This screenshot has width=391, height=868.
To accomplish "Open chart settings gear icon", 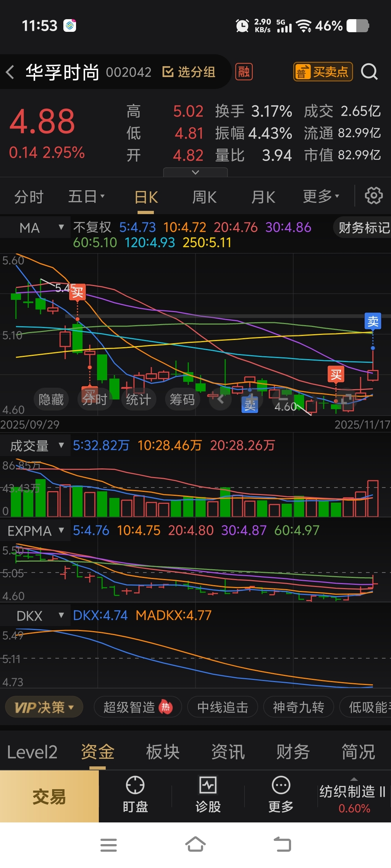I will pos(374,196).
